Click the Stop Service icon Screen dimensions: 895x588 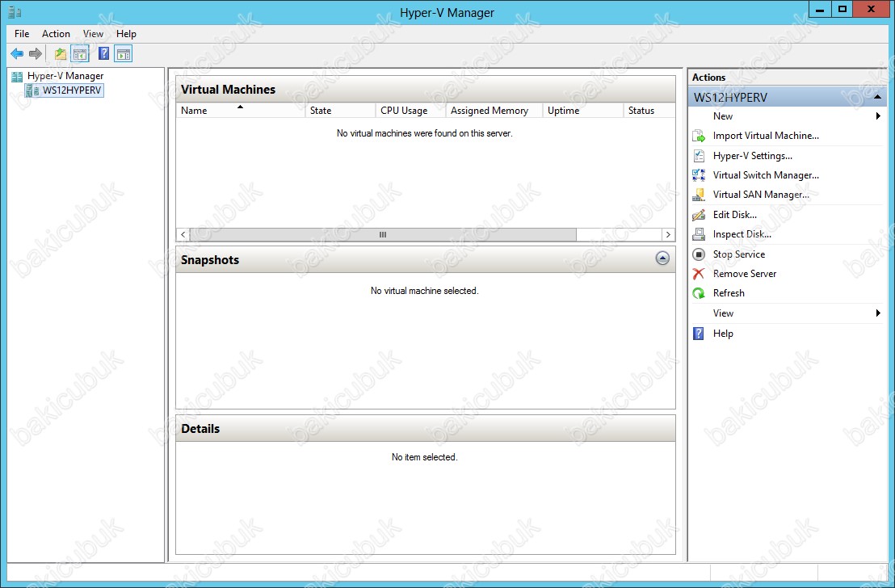pos(699,254)
